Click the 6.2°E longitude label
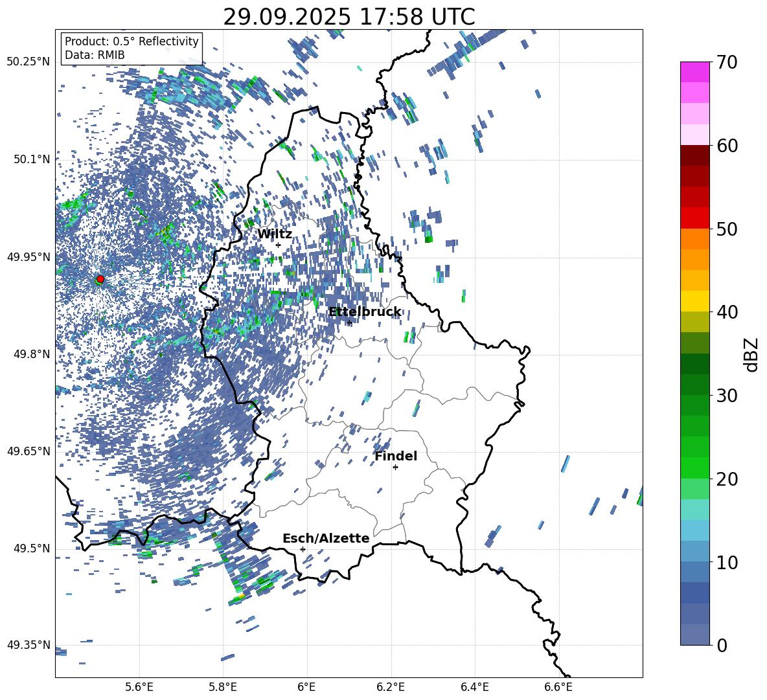This screenshot has height=700, width=767. pos(391,687)
